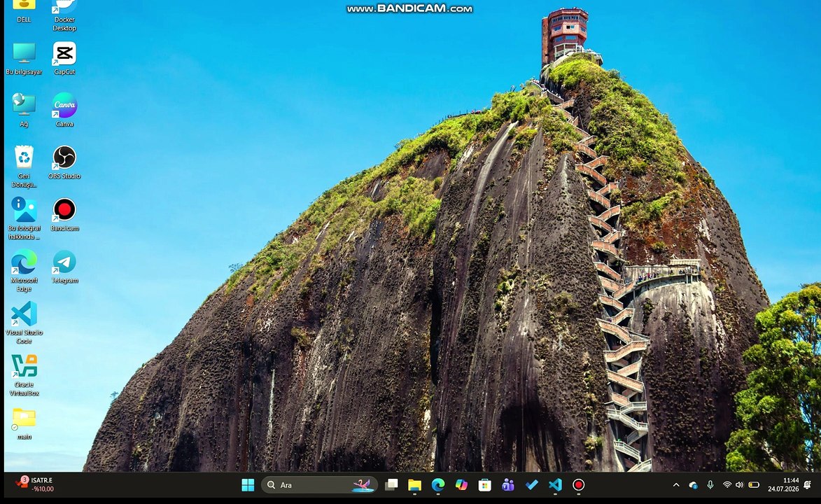Select the Visual Studio Code desktop shortcut
The image size is (821, 504).
24,322
